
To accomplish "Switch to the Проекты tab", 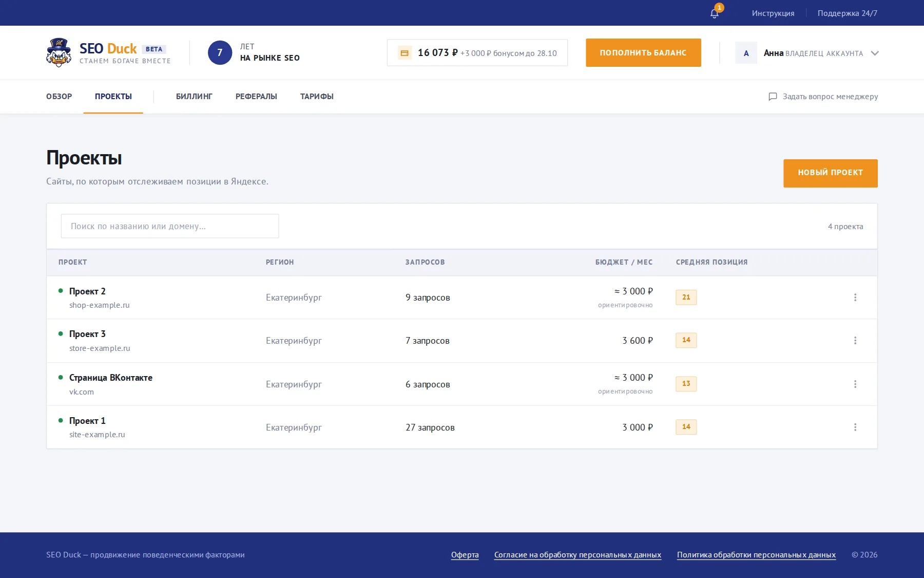I will pos(113,97).
